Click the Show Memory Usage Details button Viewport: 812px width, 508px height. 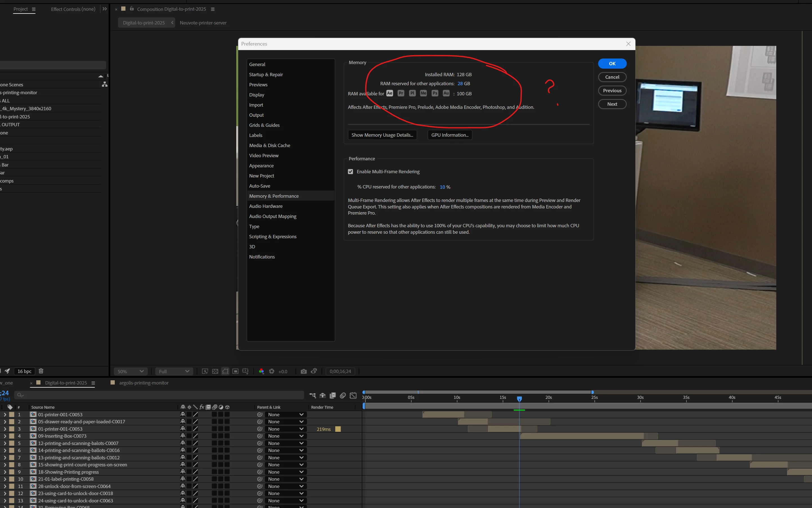tap(382, 135)
